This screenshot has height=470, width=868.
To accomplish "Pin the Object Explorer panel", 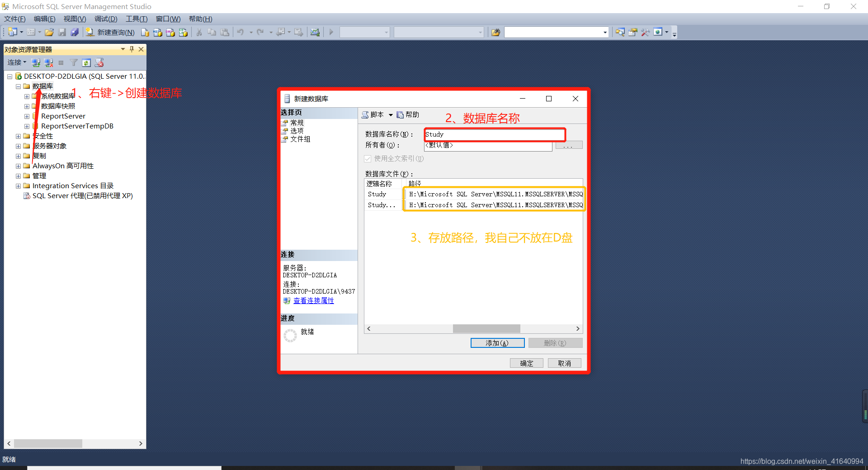I will click(x=132, y=49).
